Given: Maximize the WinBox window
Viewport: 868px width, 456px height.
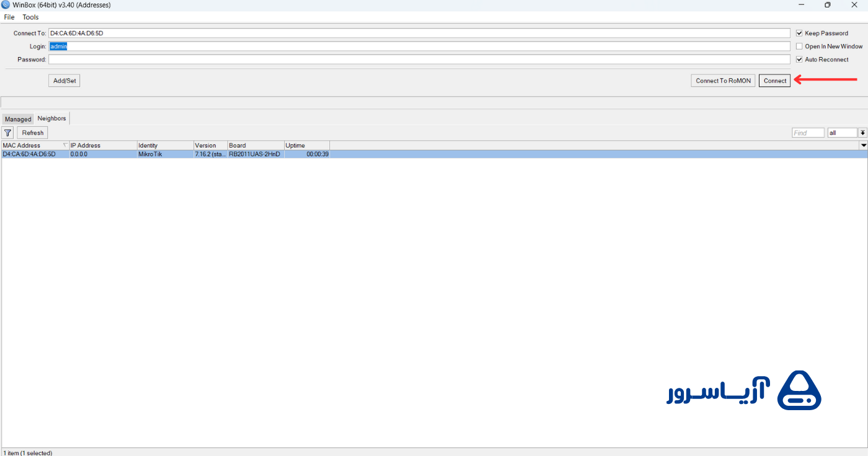Looking at the screenshot, I should 828,5.
